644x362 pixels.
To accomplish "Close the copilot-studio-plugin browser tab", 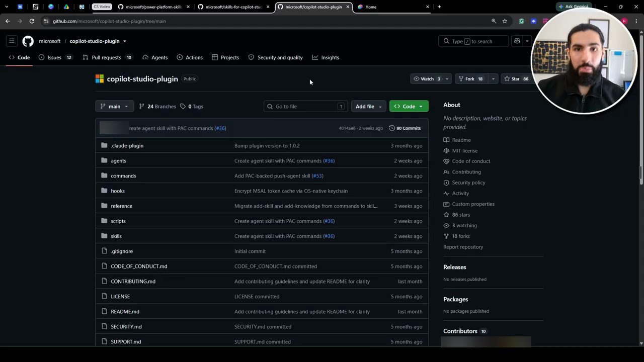I will tap(348, 7).
